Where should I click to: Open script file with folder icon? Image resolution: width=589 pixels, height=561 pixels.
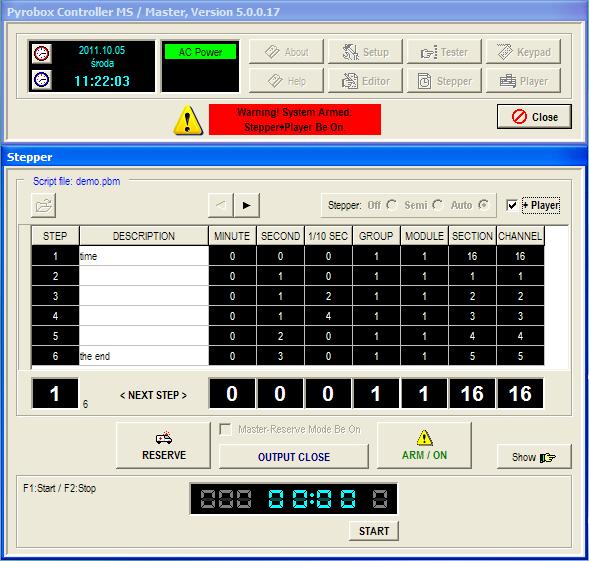pos(44,206)
